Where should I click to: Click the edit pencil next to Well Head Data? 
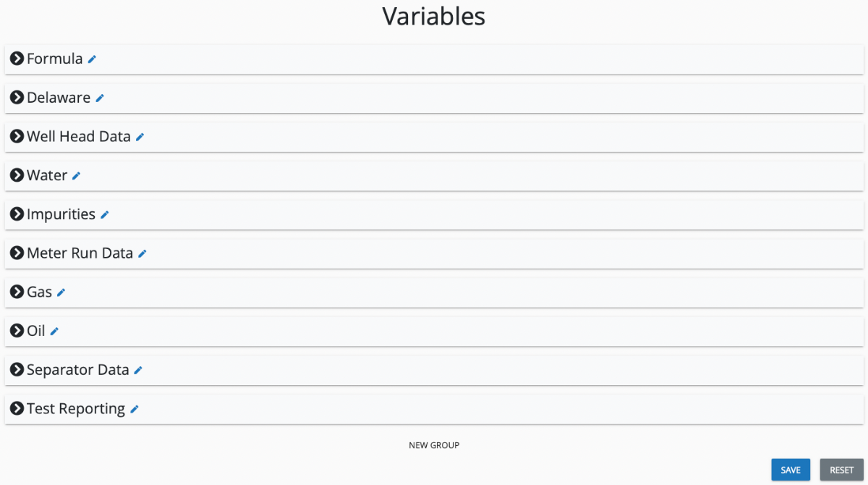[x=140, y=137]
